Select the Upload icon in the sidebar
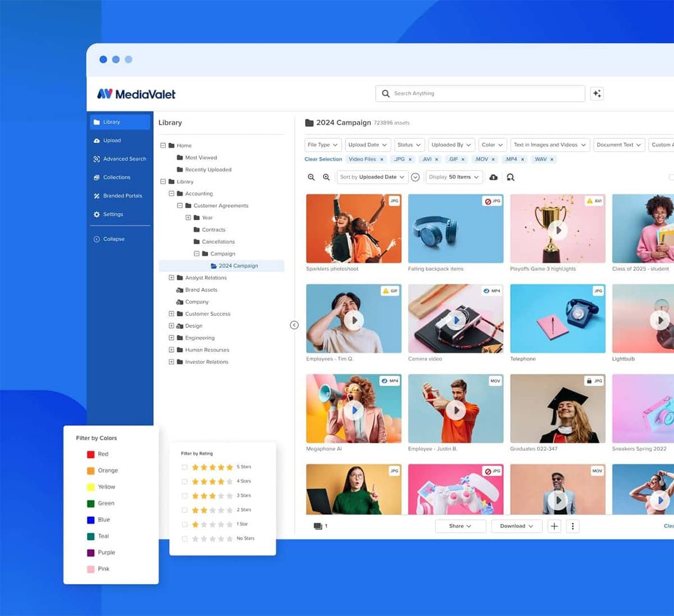674x616 pixels. [98, 140]
